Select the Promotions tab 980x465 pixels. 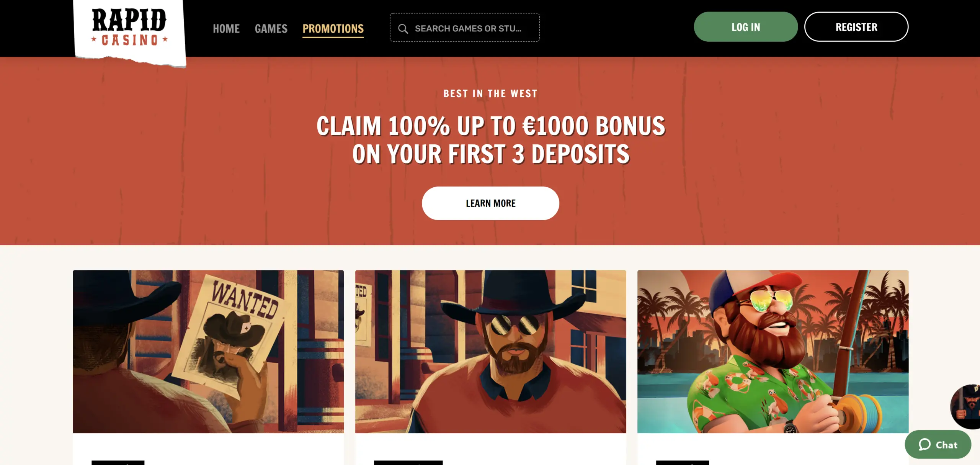click(x=333, y=29)
